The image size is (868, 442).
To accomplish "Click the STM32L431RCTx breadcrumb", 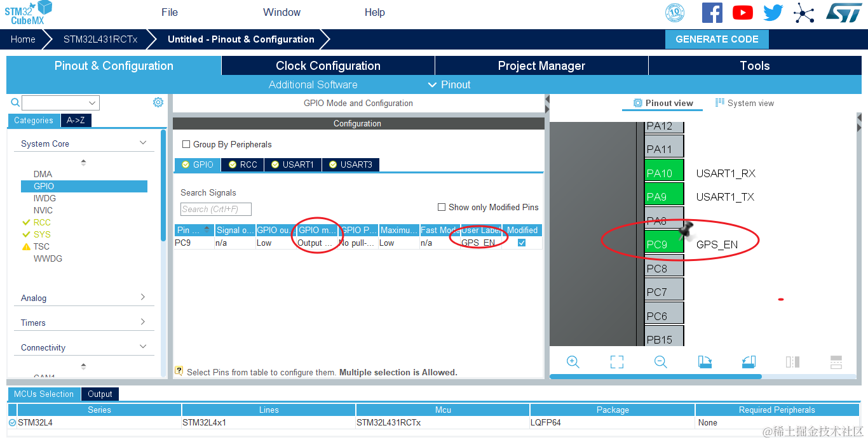I will (x=100, y=39).
